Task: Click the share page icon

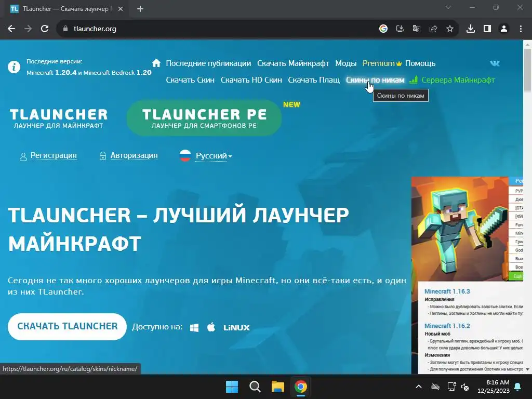Action: 433,29
